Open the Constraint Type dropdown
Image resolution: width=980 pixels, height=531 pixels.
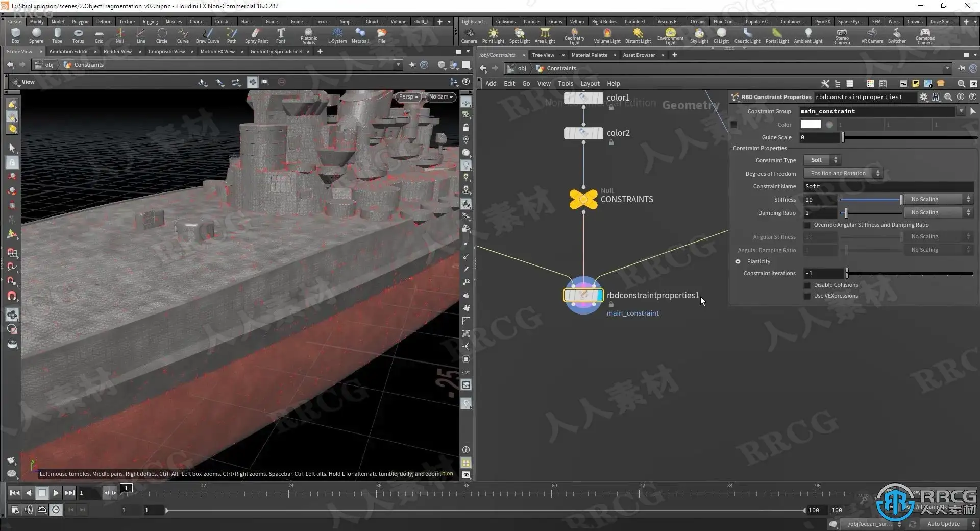(x=821, y=160)
